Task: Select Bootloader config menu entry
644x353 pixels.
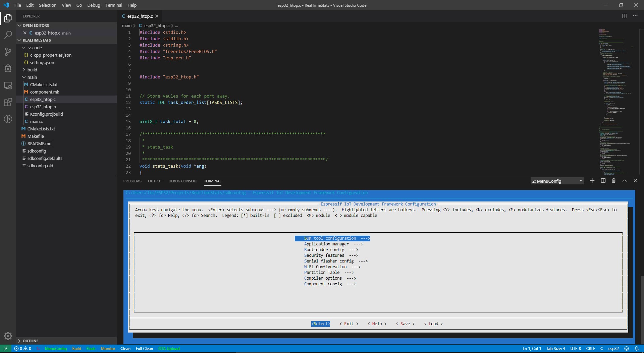Action: coord(331,250)
